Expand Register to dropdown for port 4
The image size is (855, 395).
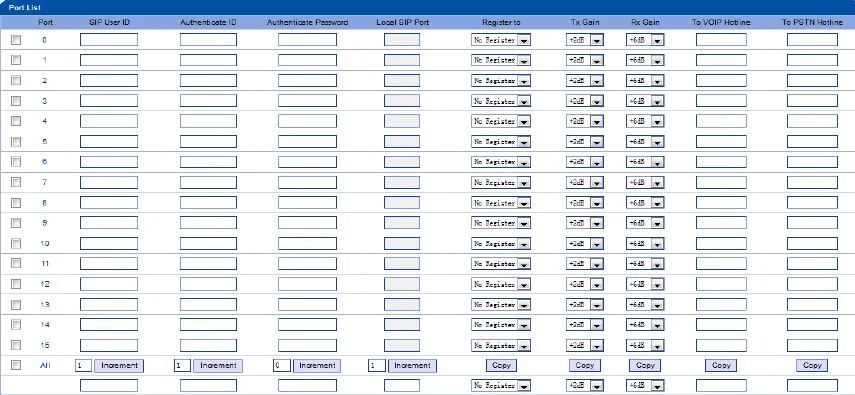point(501,121)
